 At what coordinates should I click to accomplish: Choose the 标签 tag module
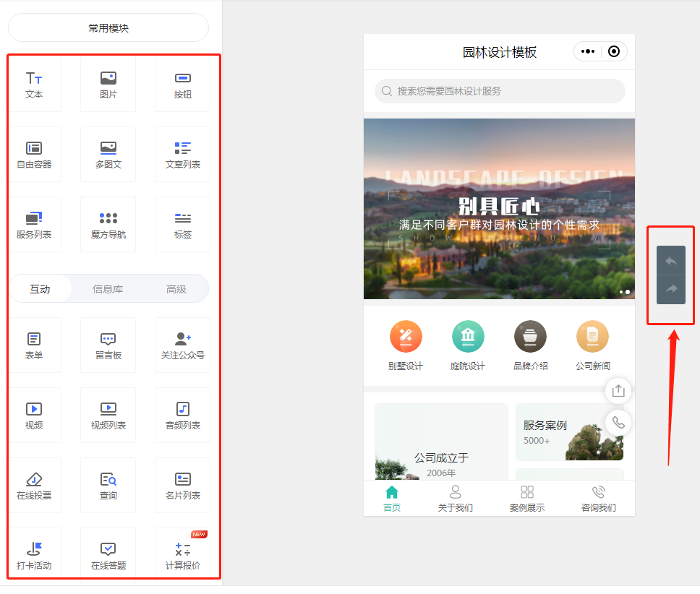(182, 224)
